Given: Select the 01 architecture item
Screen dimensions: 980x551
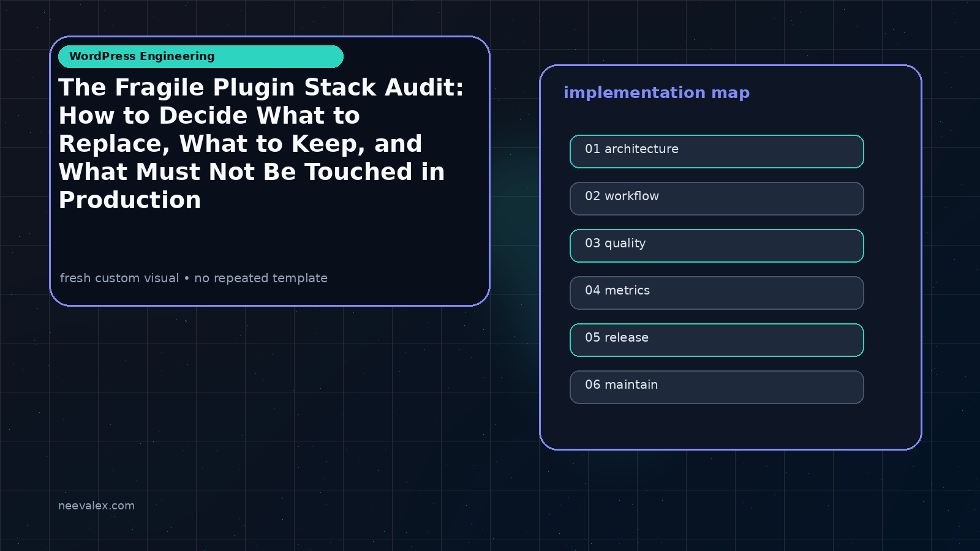Looking at the screenshot, I should (x=717, y=151).
